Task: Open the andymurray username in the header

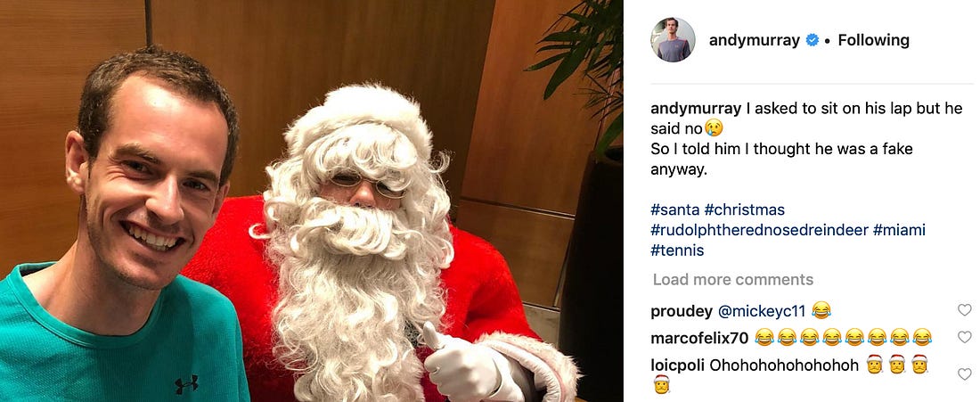Action: [x=755, y=41]
